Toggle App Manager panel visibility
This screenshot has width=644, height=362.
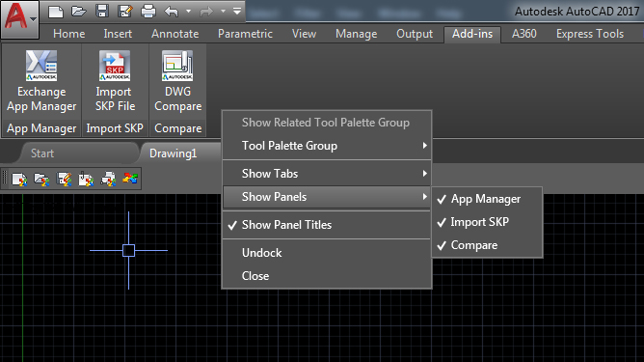487,199
